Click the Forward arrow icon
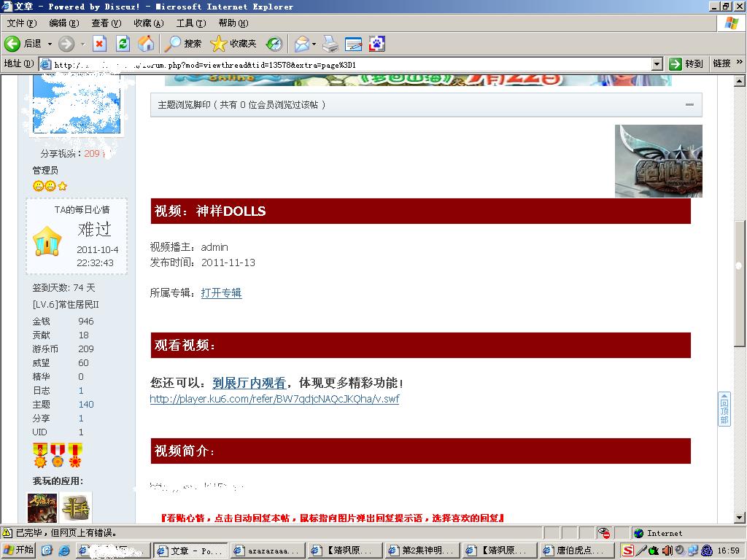Image resolution: width=747 pixels, height=560 pixels. (66, 44)
